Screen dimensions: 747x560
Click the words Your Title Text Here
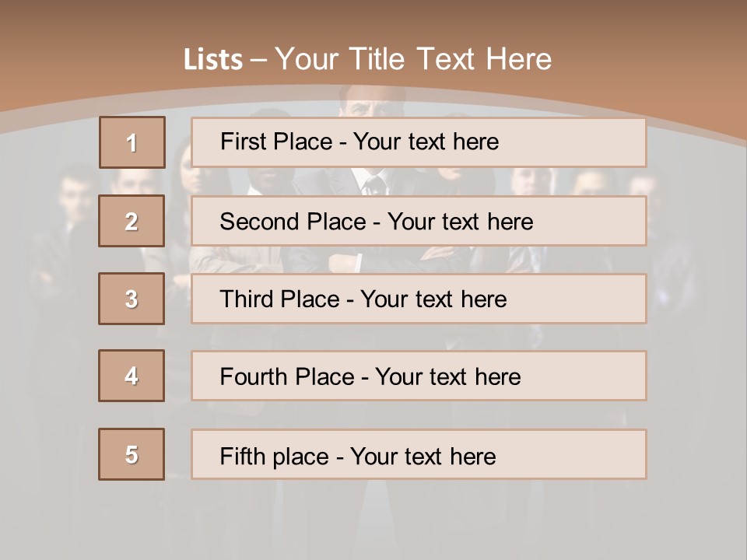(413, 59)
